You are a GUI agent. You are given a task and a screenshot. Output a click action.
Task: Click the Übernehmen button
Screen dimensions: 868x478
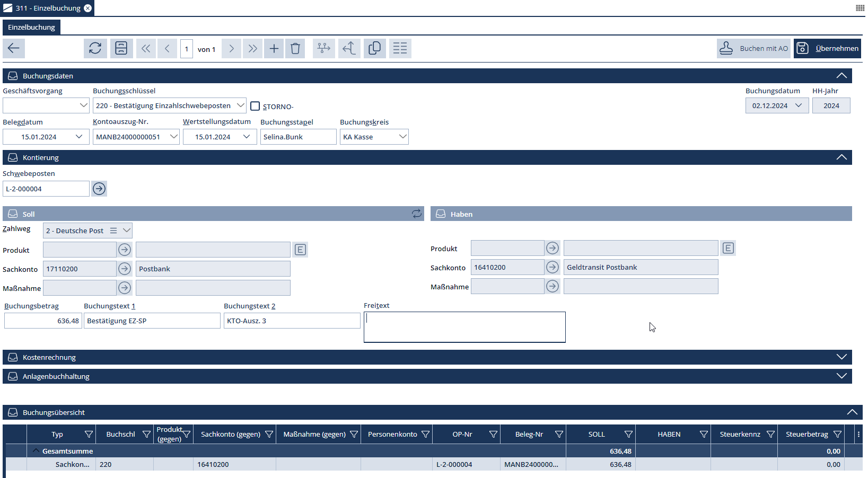point(827,48)
